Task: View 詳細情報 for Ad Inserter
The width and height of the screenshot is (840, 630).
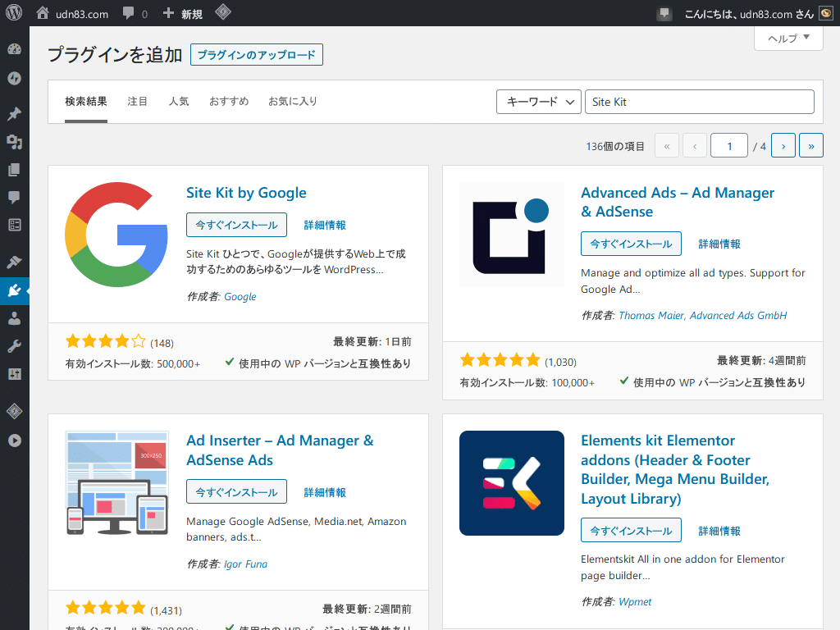Action: click(x=325, y=492)
